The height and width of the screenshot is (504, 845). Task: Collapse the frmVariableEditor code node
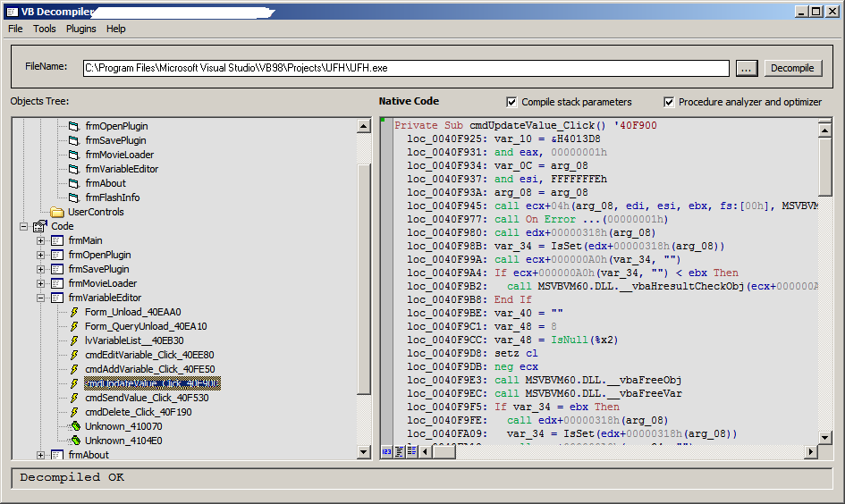41,298
